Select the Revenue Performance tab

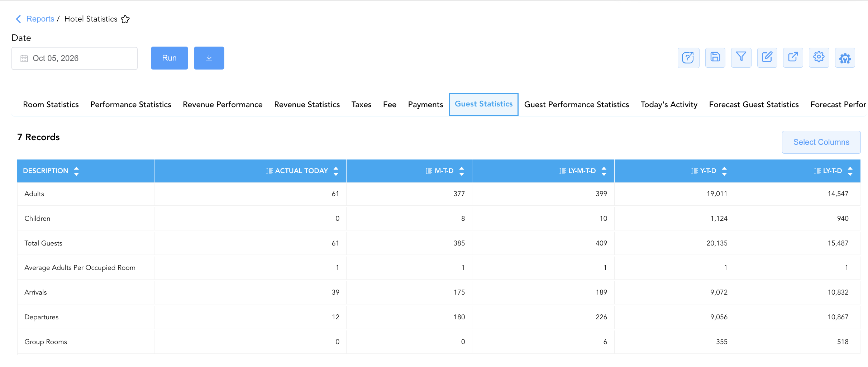(x=223, y=105)
